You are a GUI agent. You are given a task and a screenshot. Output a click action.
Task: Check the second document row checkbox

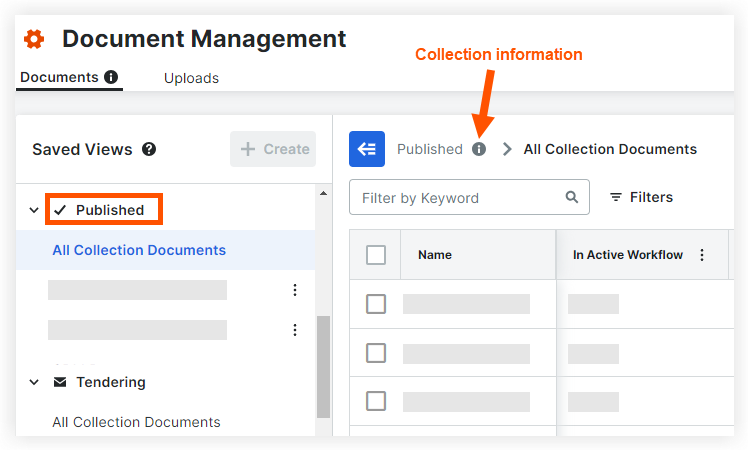point(376,353)
